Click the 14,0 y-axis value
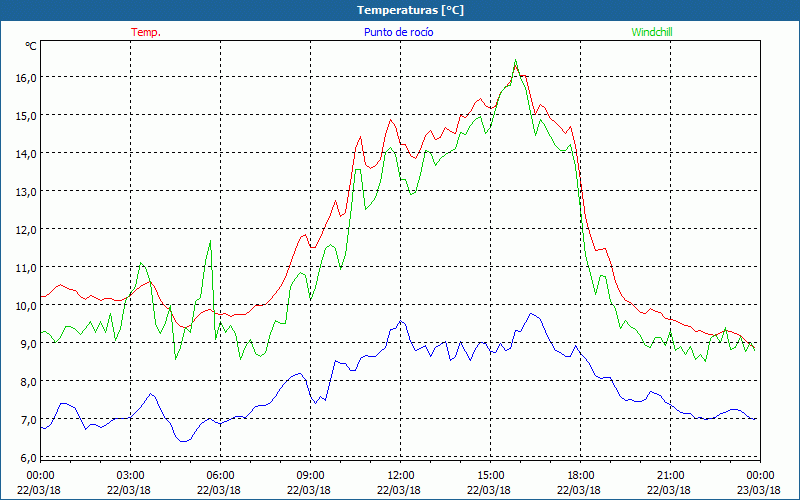The height and width of the screenshot is (500, 800). 28,154
